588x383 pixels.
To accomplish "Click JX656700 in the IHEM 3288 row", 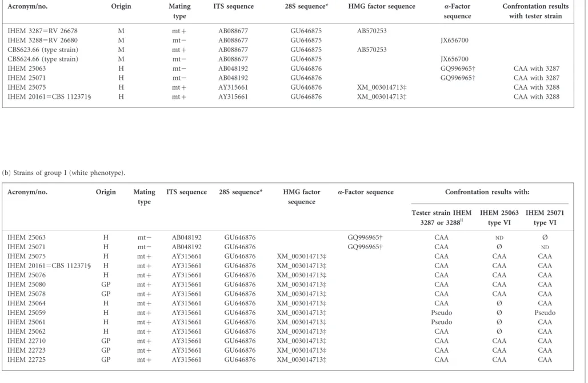I will point(454,40).
